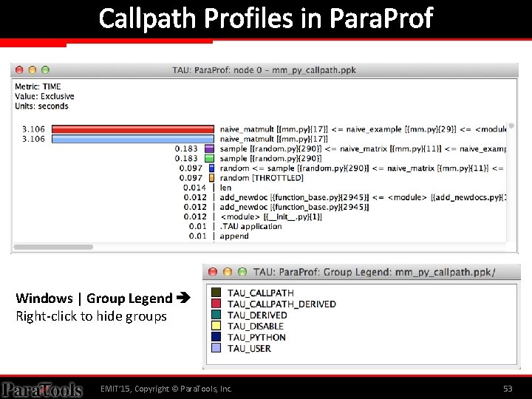
Task: Select the TAU_USER group label
Action: [249, 349]
